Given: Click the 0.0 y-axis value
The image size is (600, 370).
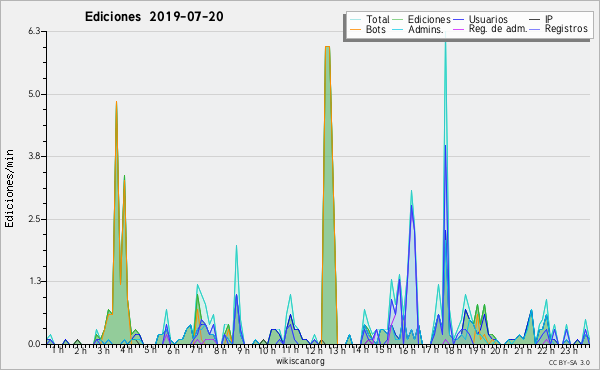Looking at the screenshot, I should tap(34, 344).
